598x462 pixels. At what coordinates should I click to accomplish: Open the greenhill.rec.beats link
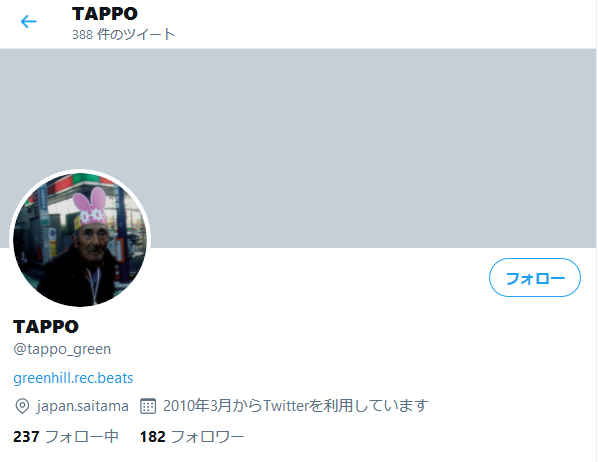73,378
